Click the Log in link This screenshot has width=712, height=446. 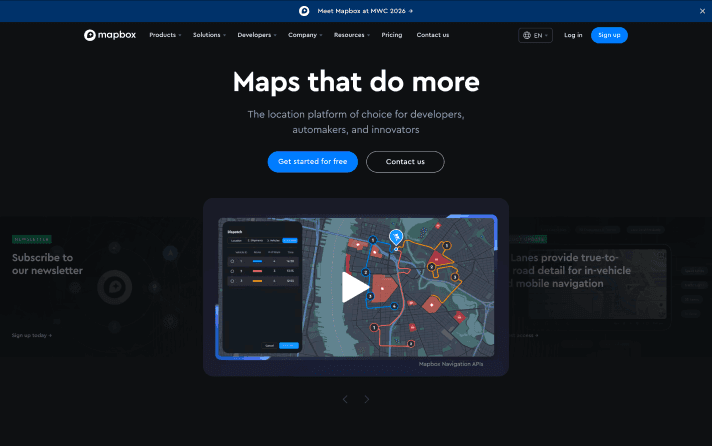coord(573,35)
